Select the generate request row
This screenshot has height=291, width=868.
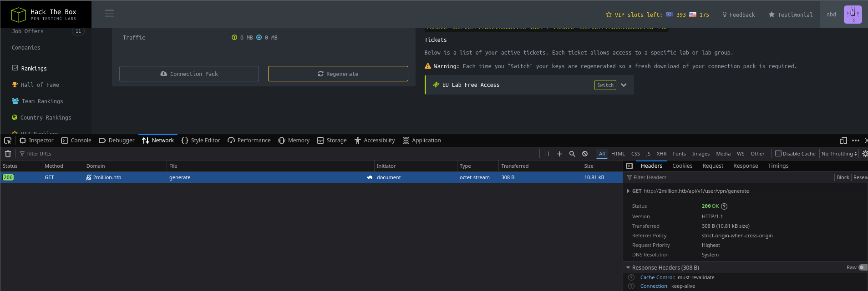click(311, 177)
